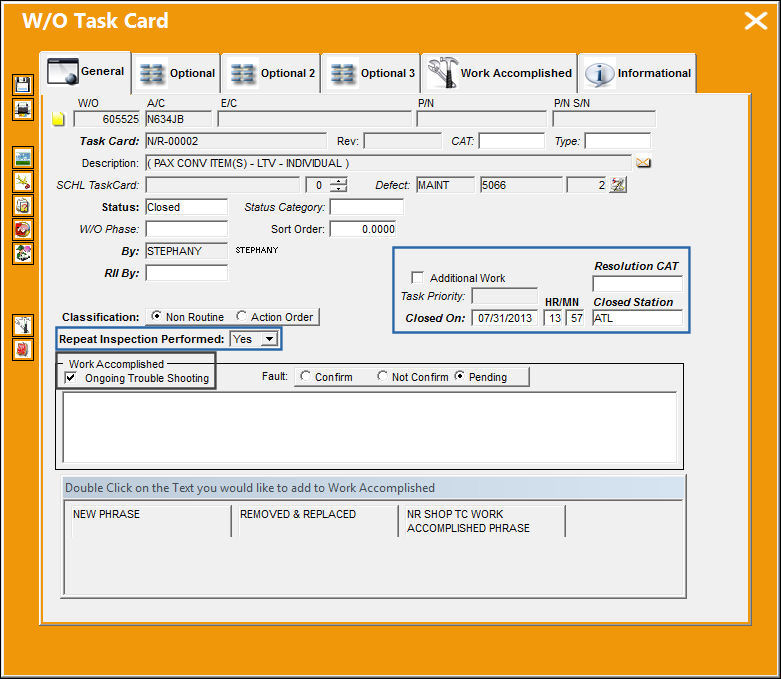
Task: Click the stacked documents icon in sidebar
Action: pos(23,206)
